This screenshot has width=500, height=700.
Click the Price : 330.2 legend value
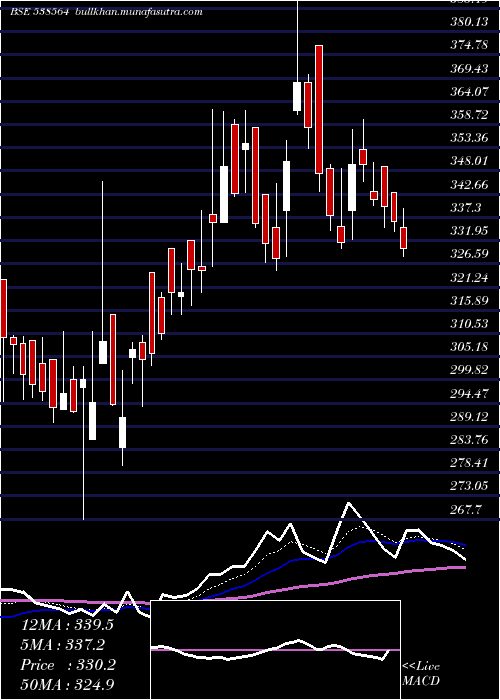[68, 665]
